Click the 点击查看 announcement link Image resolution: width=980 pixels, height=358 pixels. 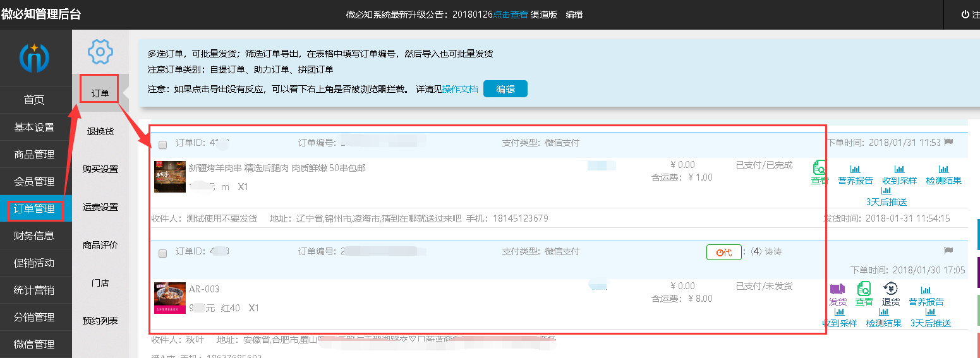(511, 15)
